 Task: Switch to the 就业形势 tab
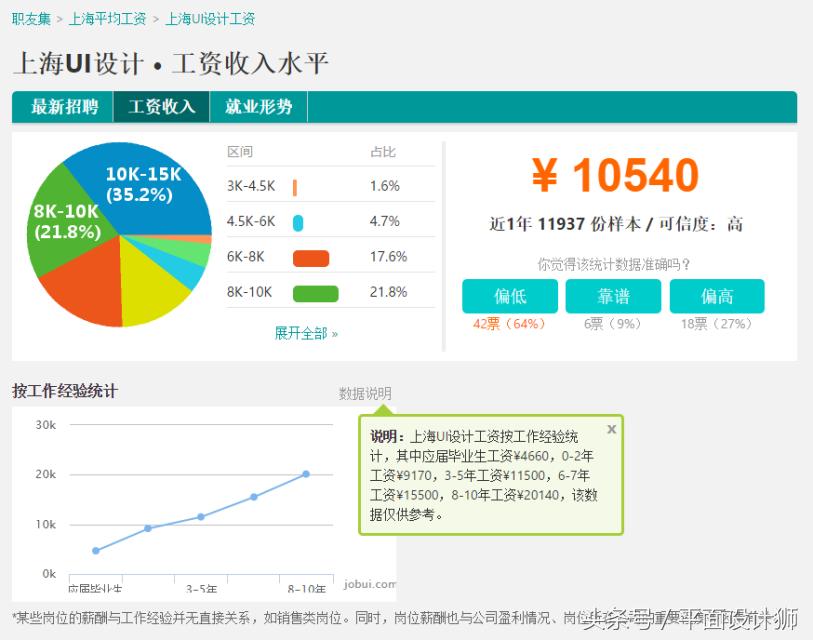[259, 107]
